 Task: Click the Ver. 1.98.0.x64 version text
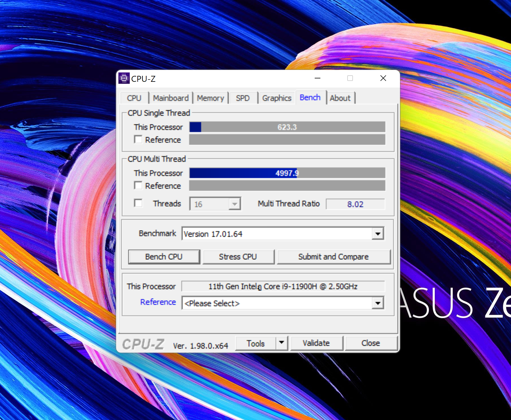pyautogui.click(x=201, y=346)
